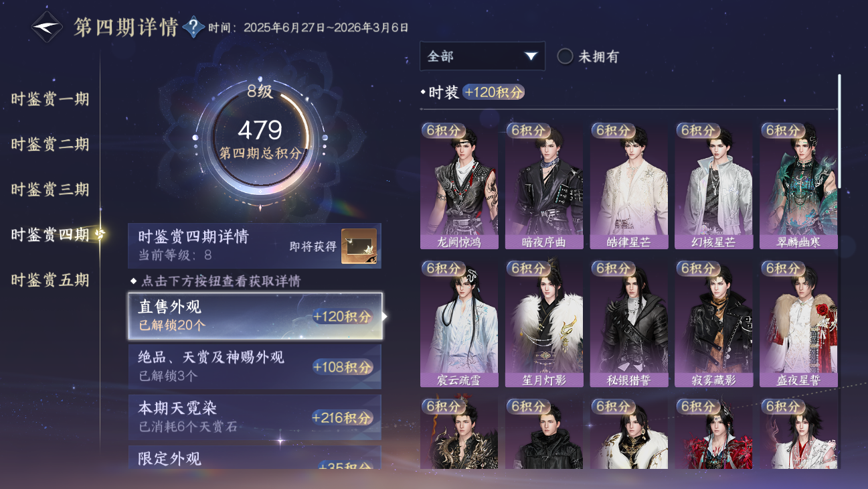Switch to 时鉴赏五期 tab
Image resolution: width=868 pixels, height=489 pixels.
[50, 279]
